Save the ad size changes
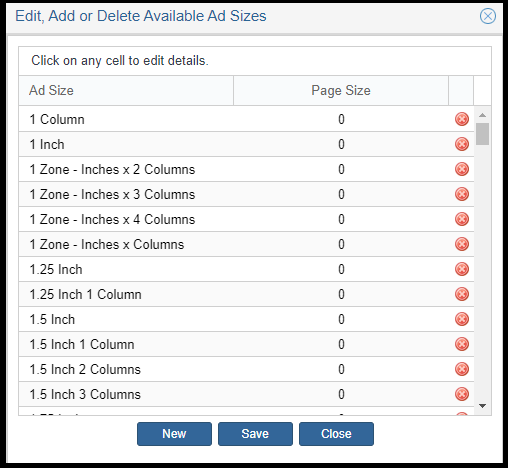Screen dimensions: 508x468 pos(255,434)
